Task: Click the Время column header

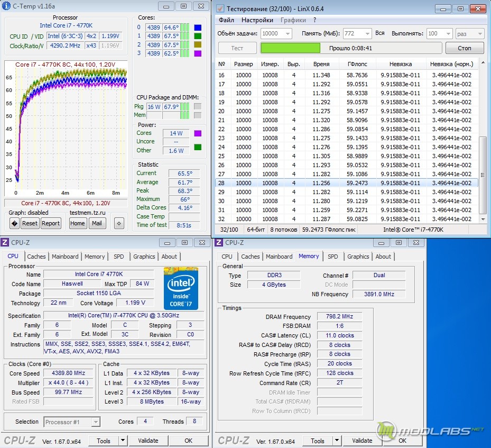Action: point(321,64)
